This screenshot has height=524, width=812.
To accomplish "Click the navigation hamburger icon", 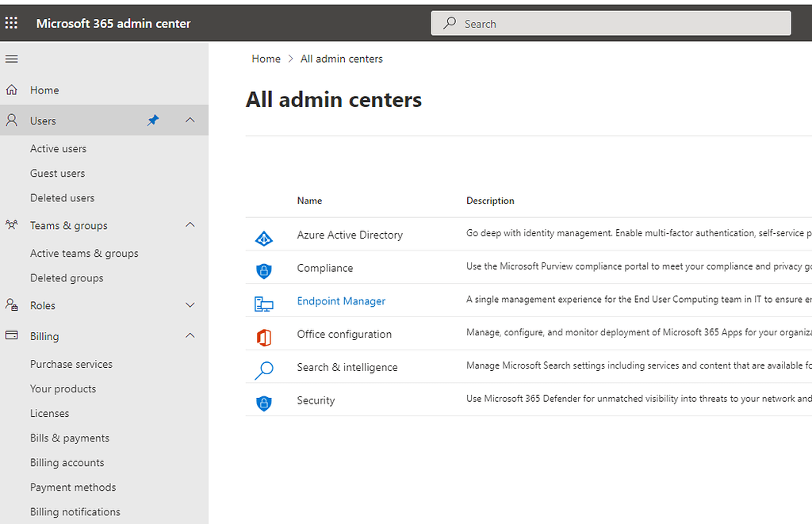I will [x=11, y=59].
